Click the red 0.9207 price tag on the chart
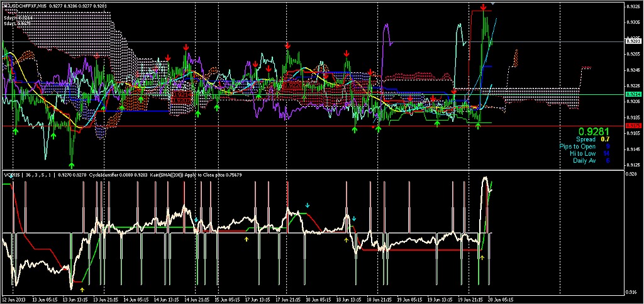This screenshot has width=644, height=304. (180, 100)
